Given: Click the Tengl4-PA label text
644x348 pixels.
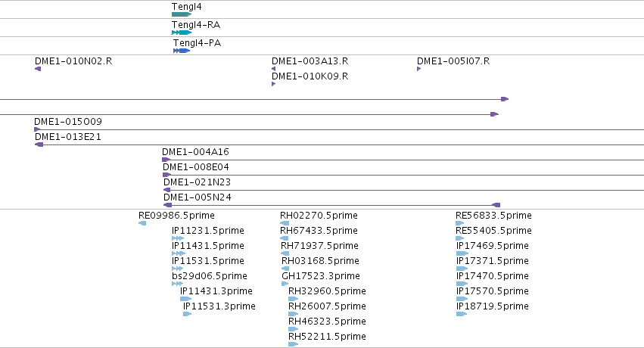Looking at the screenshot, I should [198, 42].
